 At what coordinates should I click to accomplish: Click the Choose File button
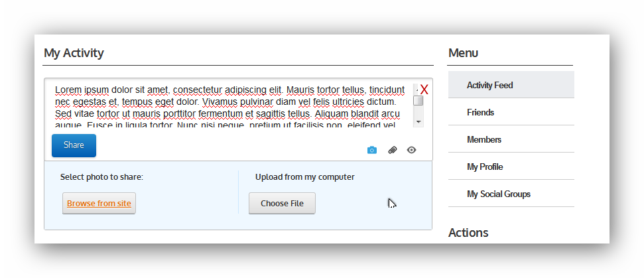tap(282, 203)
